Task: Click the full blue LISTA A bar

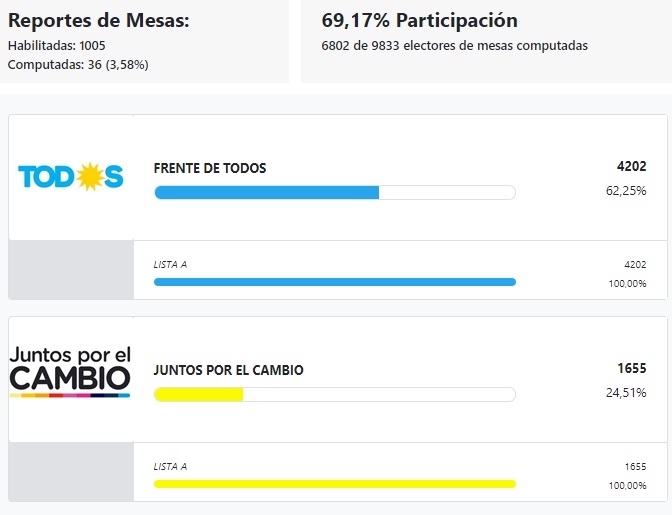Action: (334, 282)
